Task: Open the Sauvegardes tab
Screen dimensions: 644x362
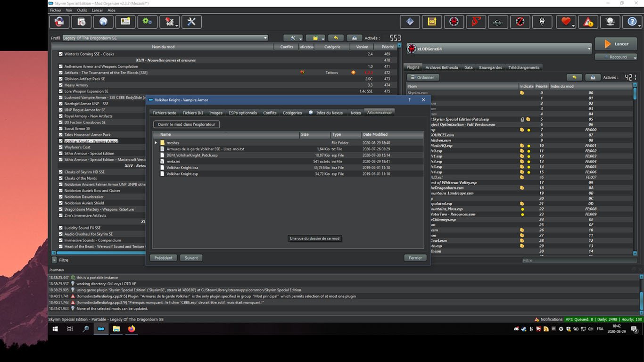Action: click(x=490, y=67)
